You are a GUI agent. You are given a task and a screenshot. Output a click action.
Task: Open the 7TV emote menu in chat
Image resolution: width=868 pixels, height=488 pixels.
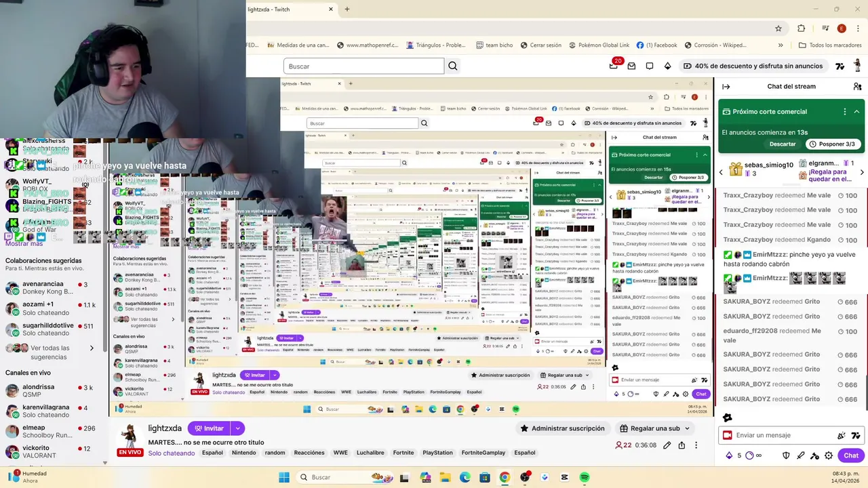tap(856, 436)
